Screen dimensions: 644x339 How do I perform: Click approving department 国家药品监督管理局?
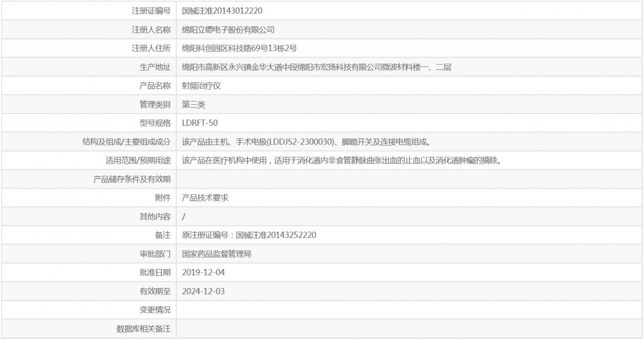(217, 254)
